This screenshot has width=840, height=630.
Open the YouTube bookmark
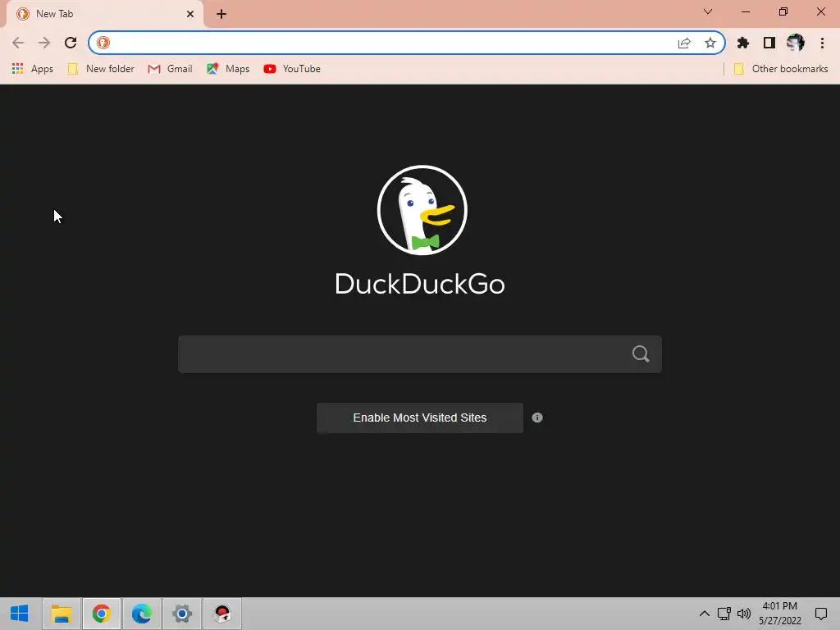292,69
